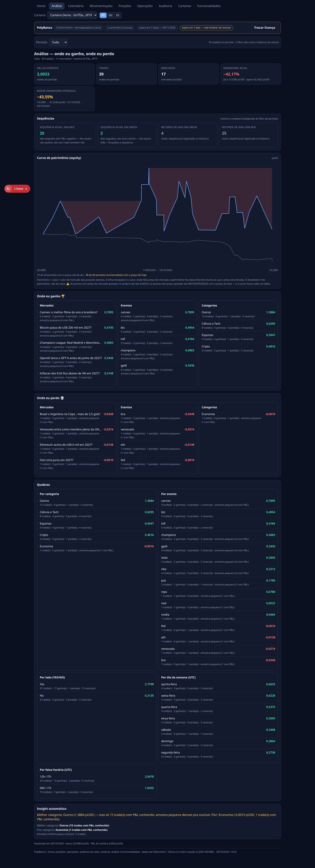Image resolution: width=315 pixels, height=868 pixels.
Task: Click the Carteira Demo email license pill
Action: point(78,28)
